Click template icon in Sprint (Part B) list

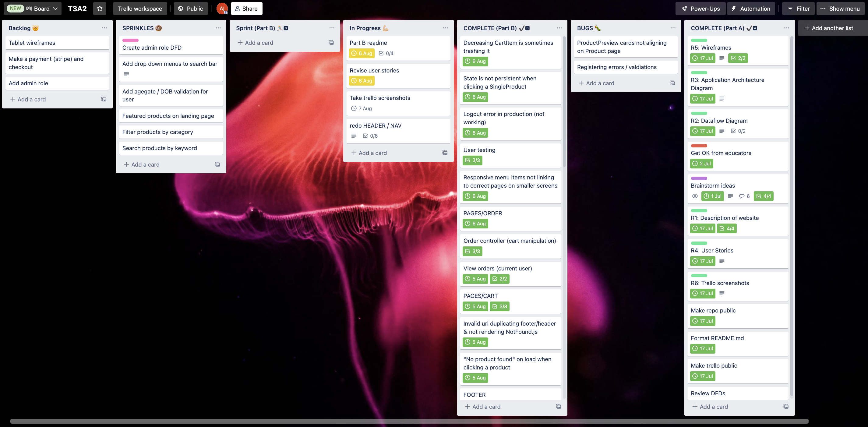[331, 42]
